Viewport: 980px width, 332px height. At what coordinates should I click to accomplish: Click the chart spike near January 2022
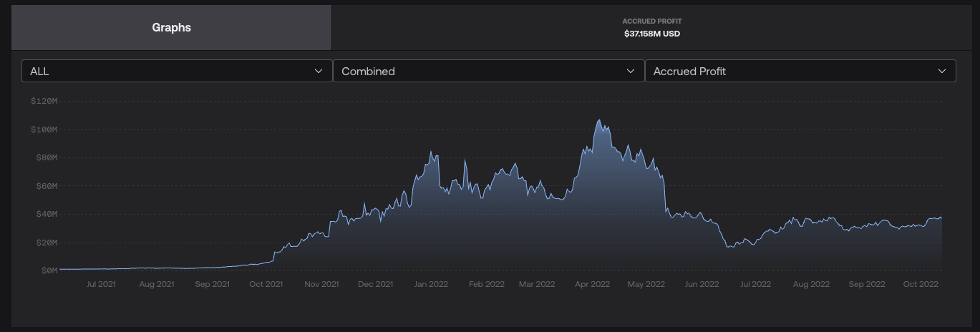pyautogui.click(x=431, y=152)
